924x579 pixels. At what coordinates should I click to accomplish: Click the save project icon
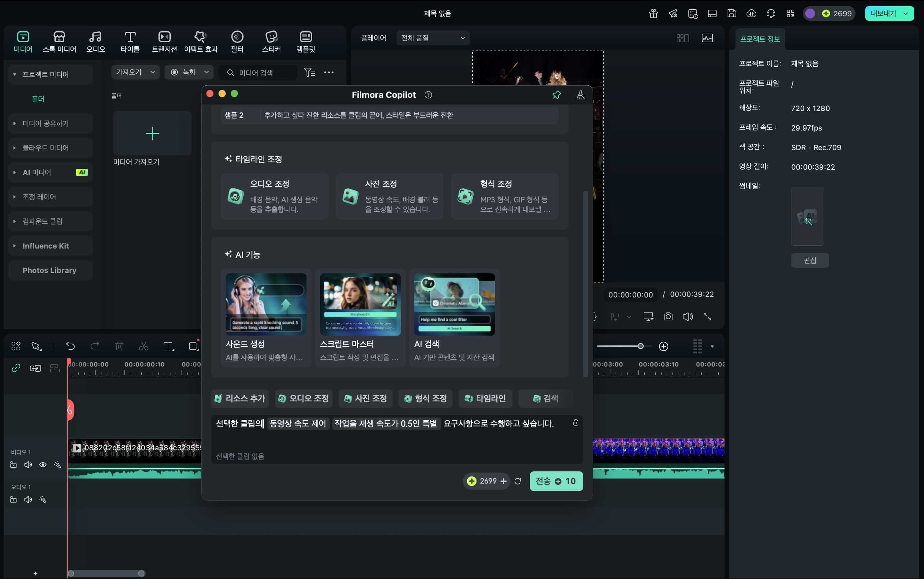pos(732,14)
